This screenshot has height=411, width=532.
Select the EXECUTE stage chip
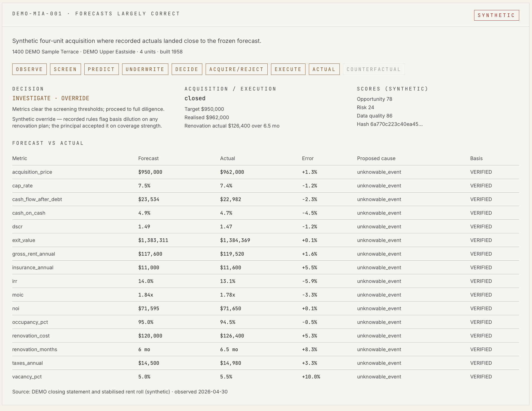click(x=288, y=69)
